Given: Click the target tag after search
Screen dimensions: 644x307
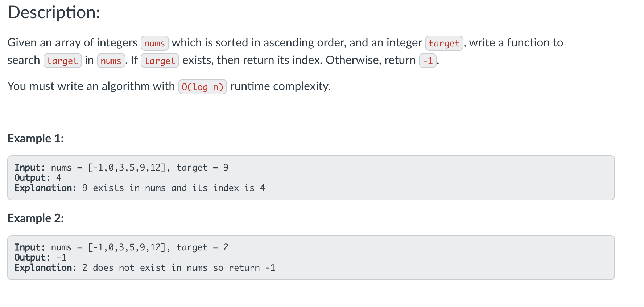Looking at the screenshot, I should (x=62, y=61).
